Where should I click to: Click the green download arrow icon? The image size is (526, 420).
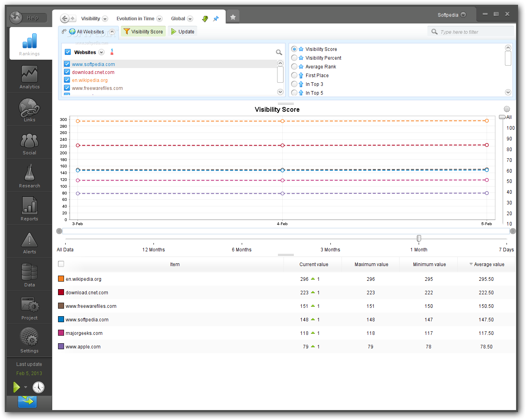(205, 19)
